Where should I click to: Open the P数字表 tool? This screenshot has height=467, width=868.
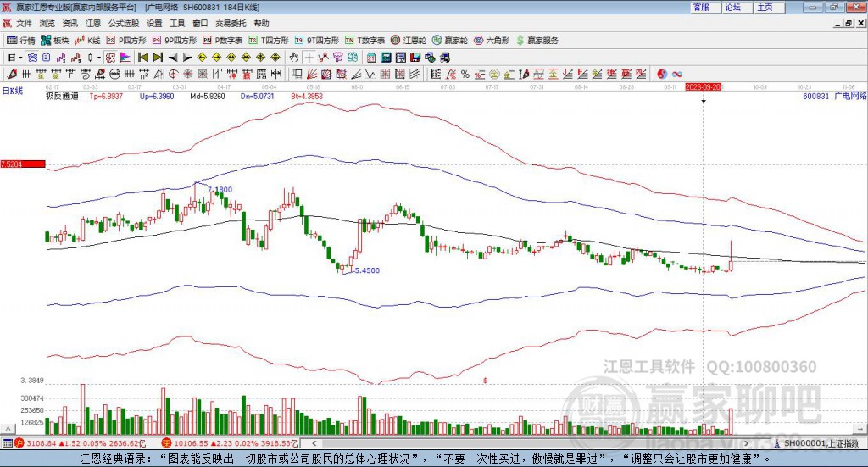[223, 41]
